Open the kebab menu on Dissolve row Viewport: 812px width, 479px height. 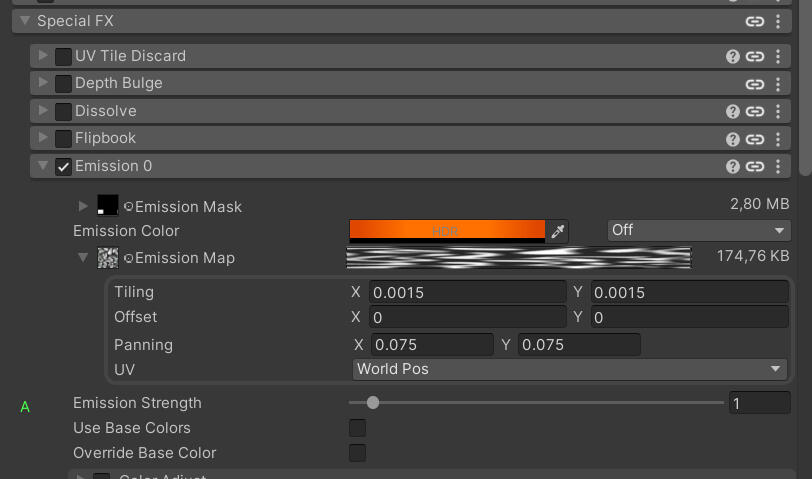point(778,111)
